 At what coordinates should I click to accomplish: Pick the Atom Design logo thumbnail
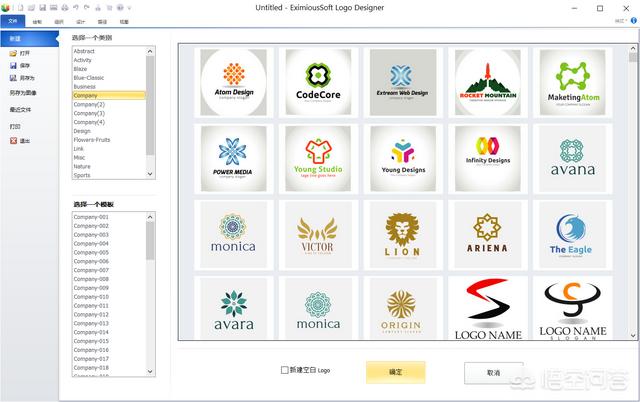233,82
